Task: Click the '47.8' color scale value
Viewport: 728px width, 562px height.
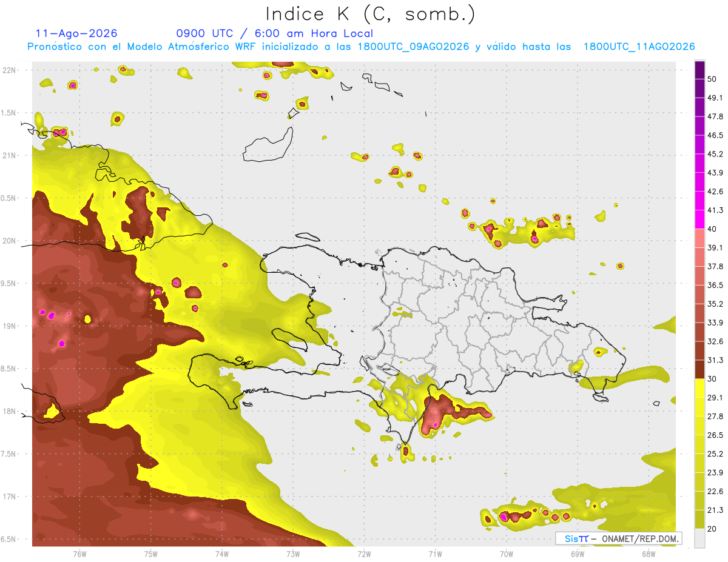Action: coord(715,116)
